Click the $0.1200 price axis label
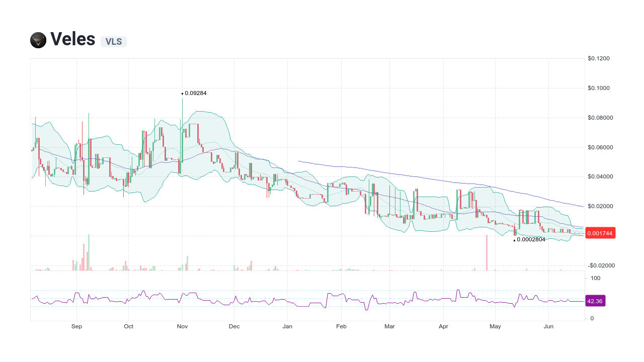The height and width of the screenshot is (362, 644). 599,58
